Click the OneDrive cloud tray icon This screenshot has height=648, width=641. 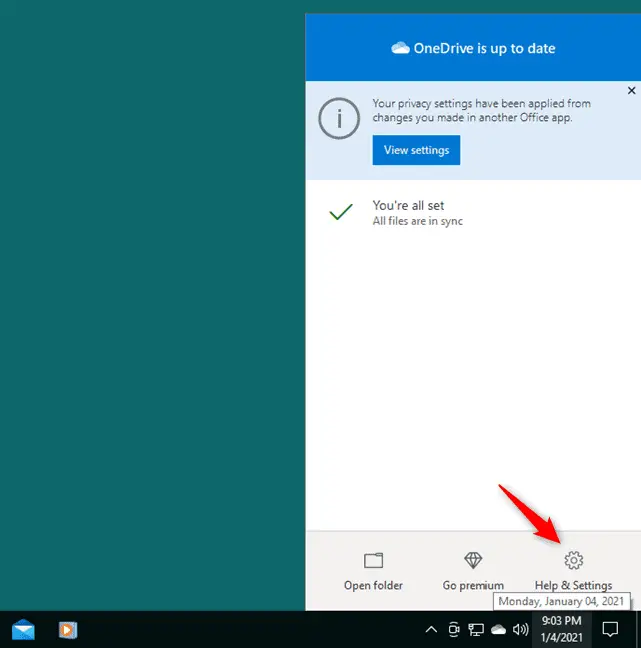coord(498,629)
